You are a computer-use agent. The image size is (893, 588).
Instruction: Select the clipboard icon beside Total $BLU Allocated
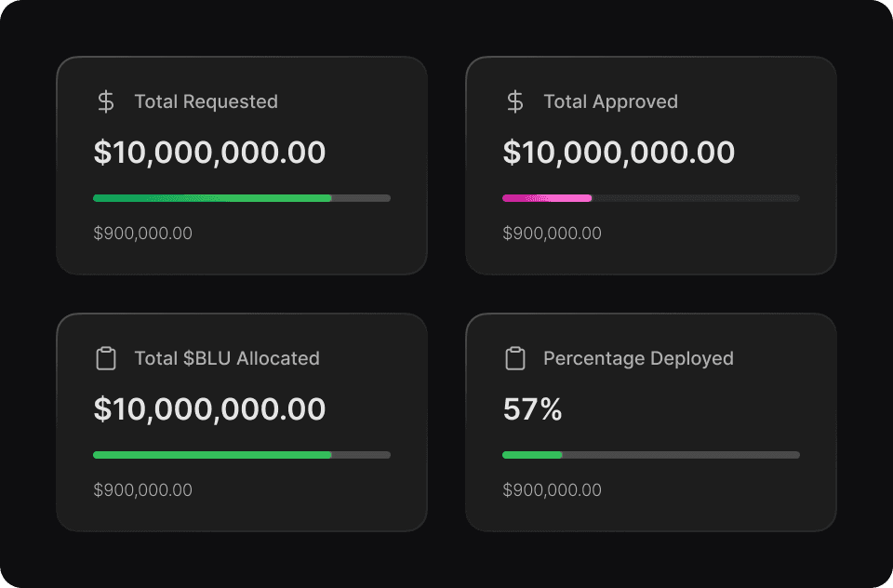[106, 358]
